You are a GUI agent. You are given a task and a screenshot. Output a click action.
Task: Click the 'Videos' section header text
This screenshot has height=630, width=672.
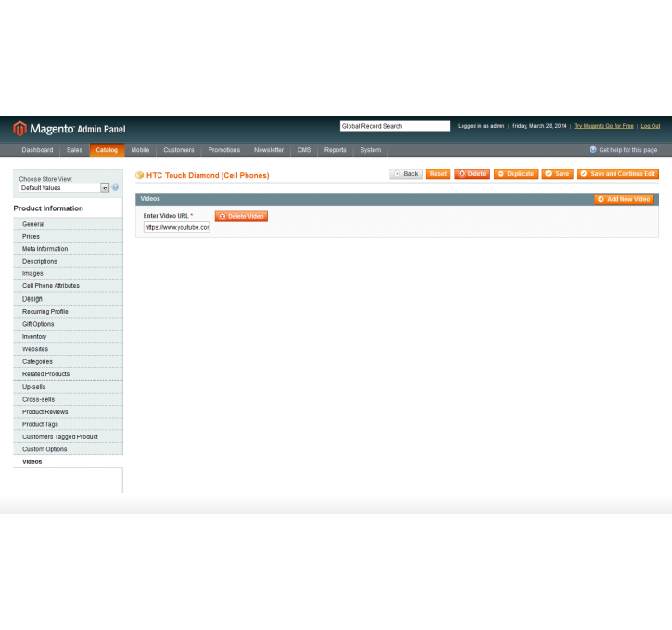point(150,198)
